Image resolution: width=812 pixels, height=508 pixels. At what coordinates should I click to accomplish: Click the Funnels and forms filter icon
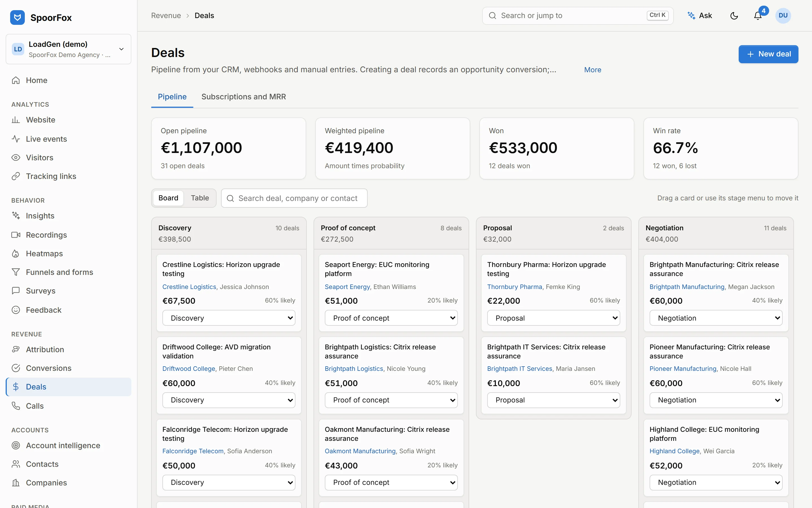16,272
